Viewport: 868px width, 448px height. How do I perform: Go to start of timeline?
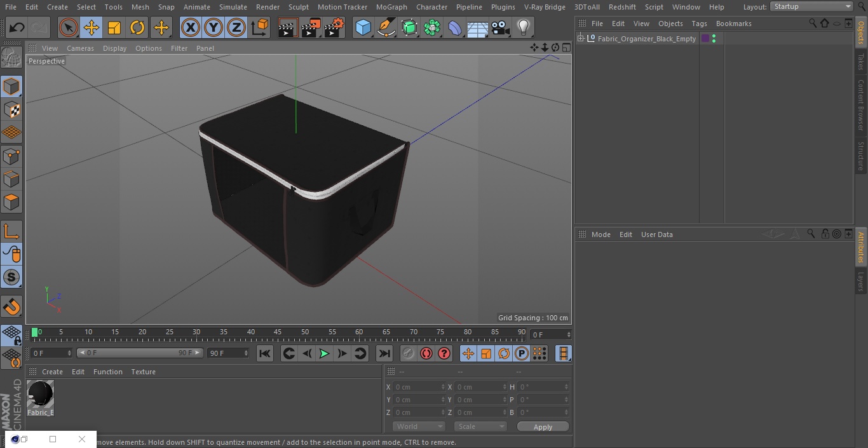(265, 353)
